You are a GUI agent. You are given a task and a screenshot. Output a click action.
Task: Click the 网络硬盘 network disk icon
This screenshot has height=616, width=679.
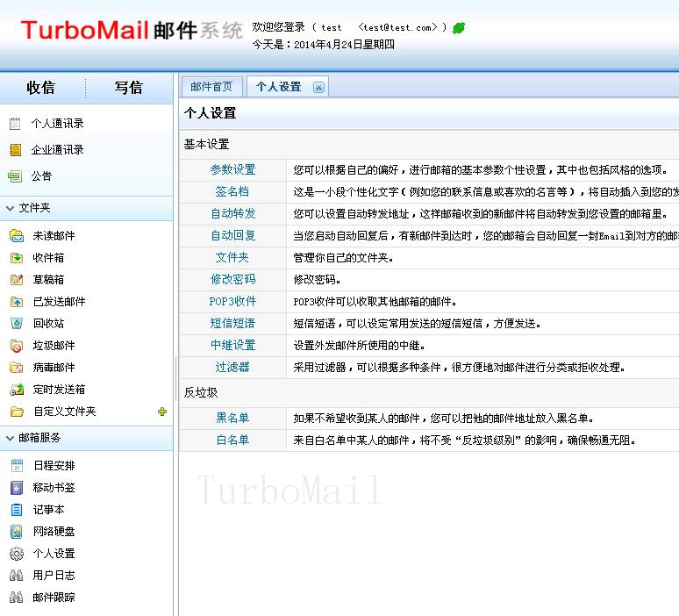tap(17, 532)
